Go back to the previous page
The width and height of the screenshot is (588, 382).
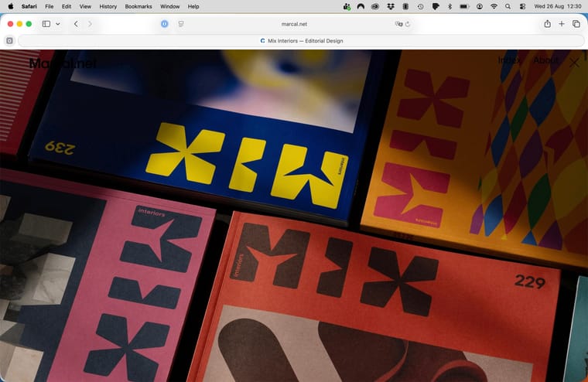pyautogui.click(x=76, y=24)
